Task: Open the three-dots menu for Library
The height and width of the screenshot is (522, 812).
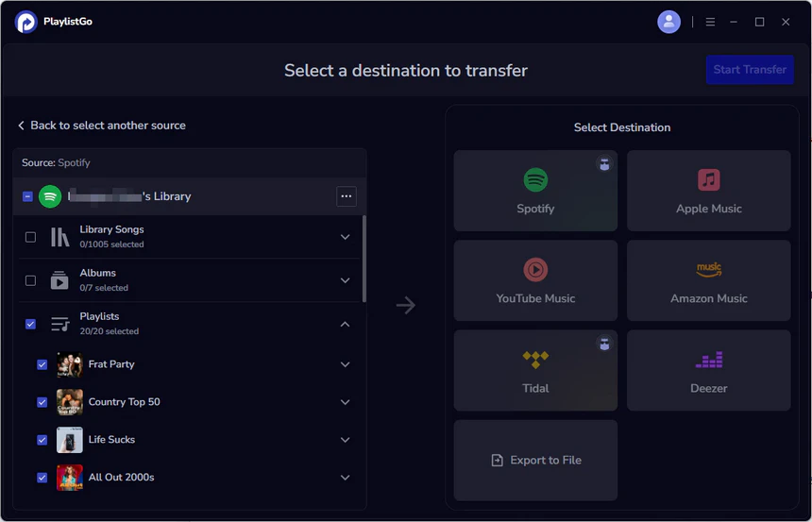Action: point(346,196)
